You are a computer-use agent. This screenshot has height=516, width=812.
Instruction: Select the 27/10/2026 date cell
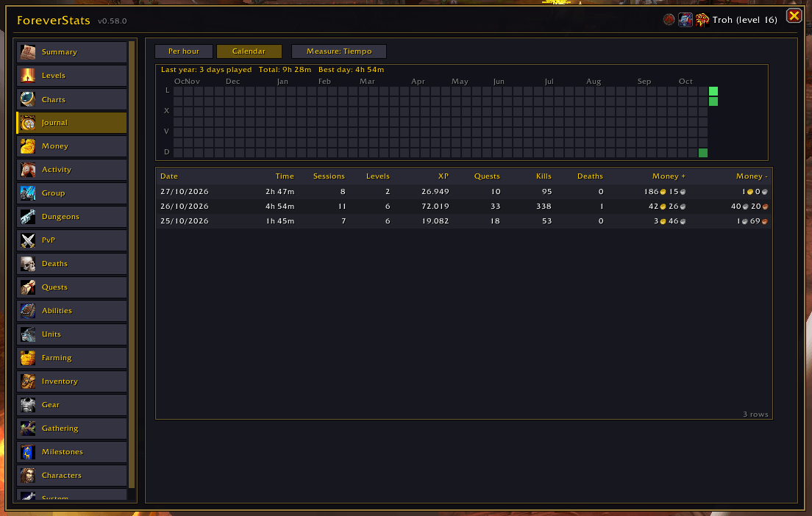pyautogui.click(x=185, y=192)
